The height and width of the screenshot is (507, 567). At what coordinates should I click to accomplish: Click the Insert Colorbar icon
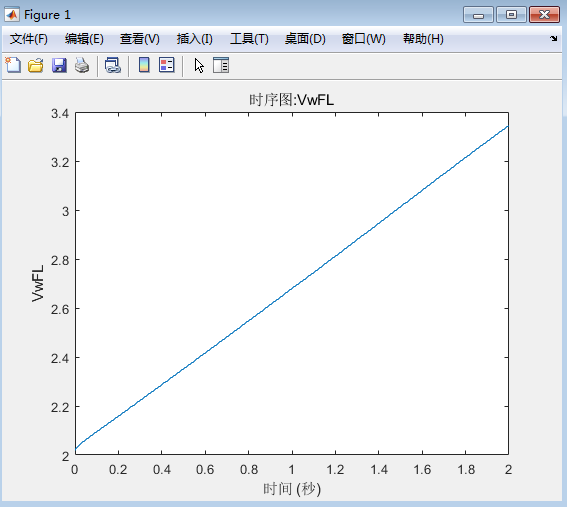(144, 65)
